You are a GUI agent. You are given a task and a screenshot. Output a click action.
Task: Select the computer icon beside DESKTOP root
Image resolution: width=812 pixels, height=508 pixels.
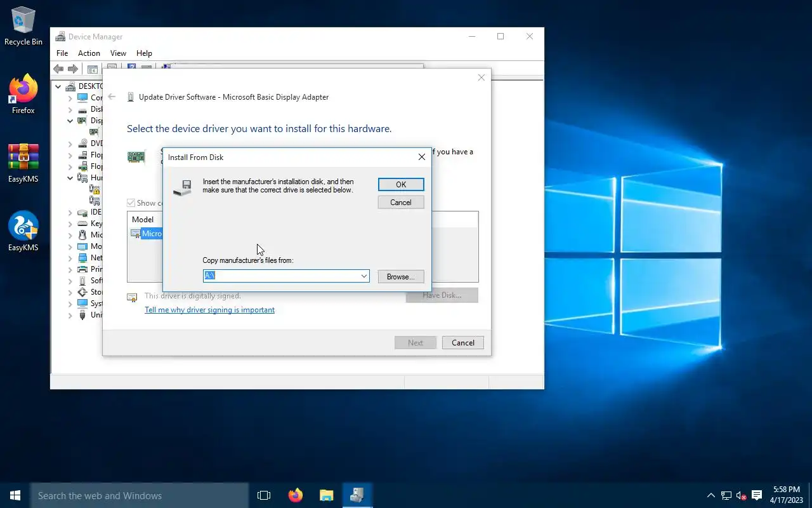coord(70,86)
